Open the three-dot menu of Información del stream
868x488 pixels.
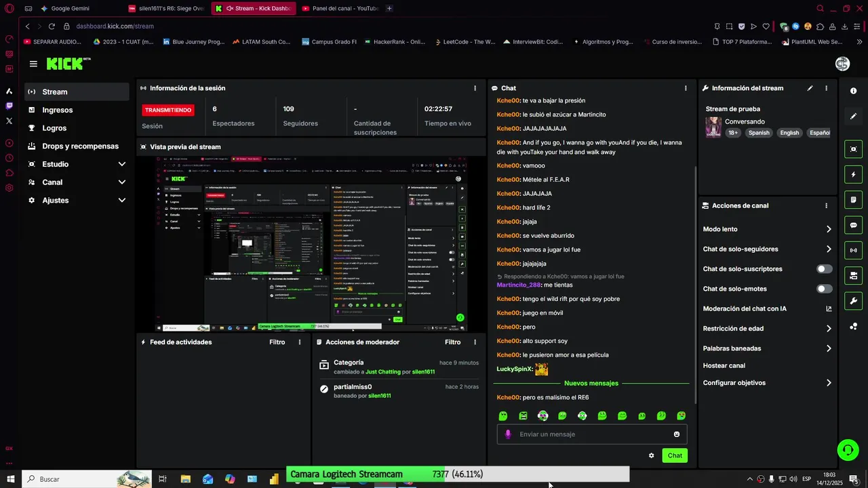(826, 88)
